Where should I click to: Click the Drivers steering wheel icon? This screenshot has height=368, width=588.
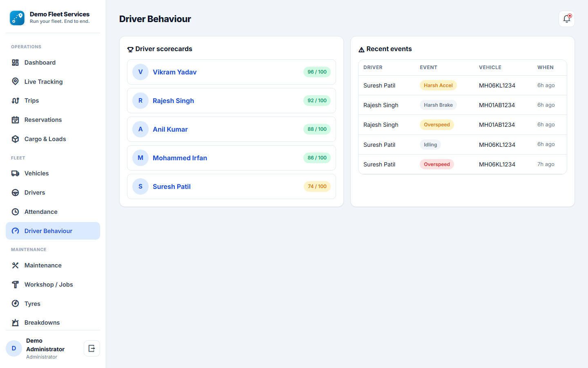[16, 193]
